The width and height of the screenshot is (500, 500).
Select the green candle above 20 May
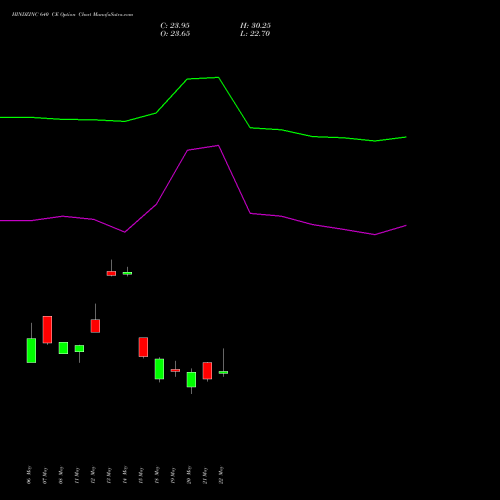[x=191, y=379]
